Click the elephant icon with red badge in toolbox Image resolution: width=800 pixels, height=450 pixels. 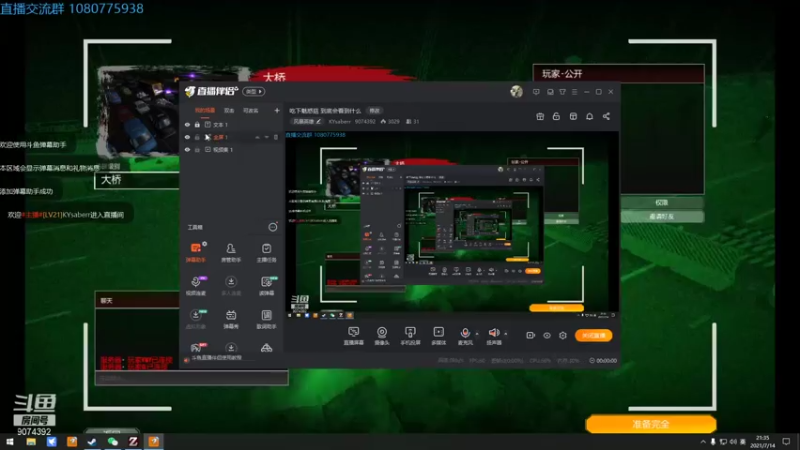click(196, 347)
